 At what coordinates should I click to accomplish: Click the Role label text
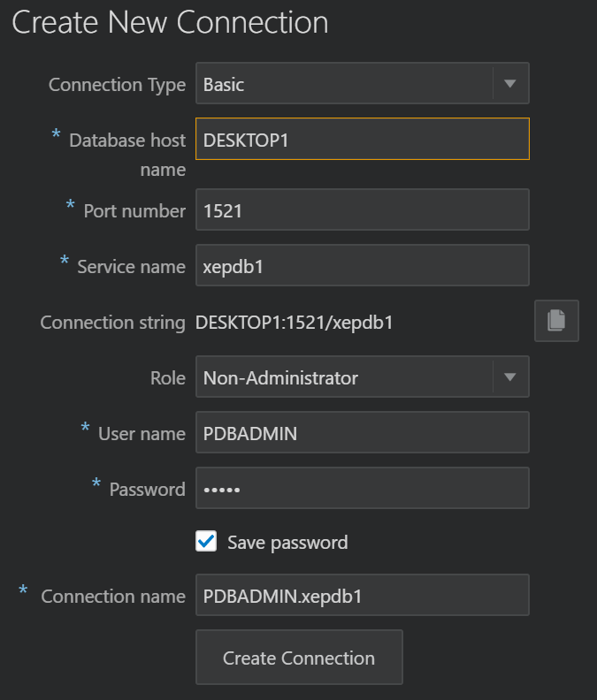tap(168, 378)
